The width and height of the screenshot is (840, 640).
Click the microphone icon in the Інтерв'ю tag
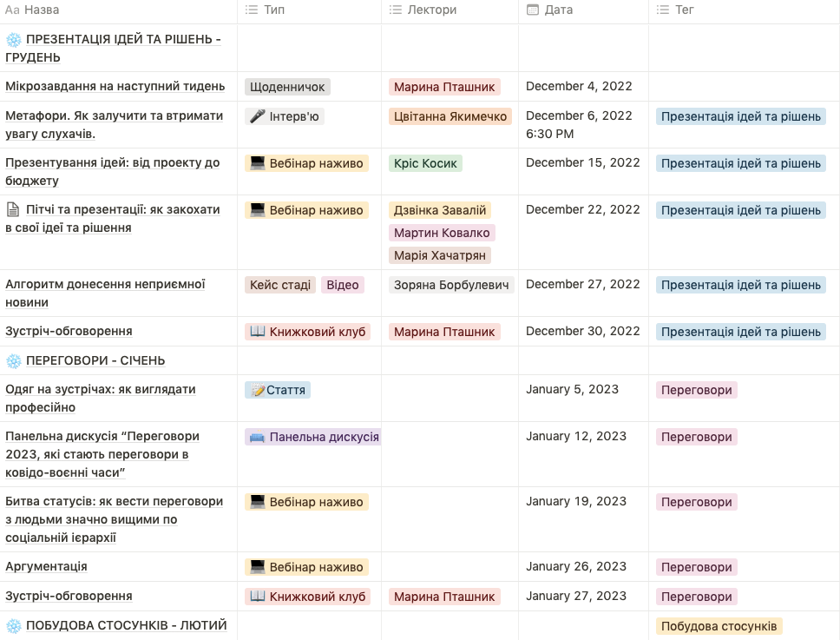256,116
